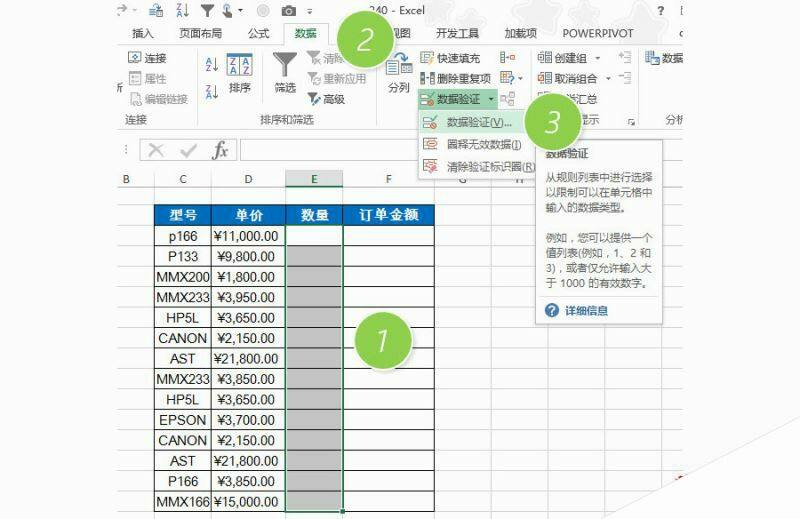The image size is (800, 519).
Task: Click the 数据验证 split button in ribbon
Action: click(x=457, y=99)
